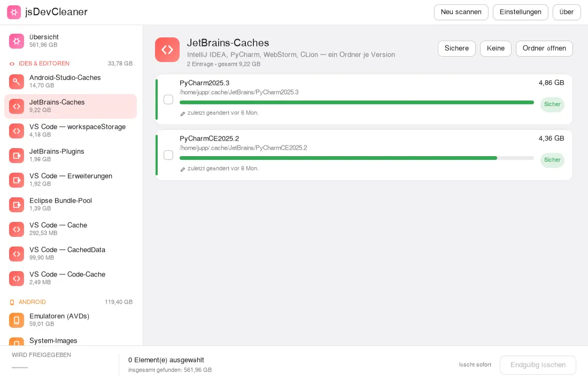Screen dimensions: 588x385
Task: Click the VS Code Code-Cache icon
Action: tap(17, 278)
